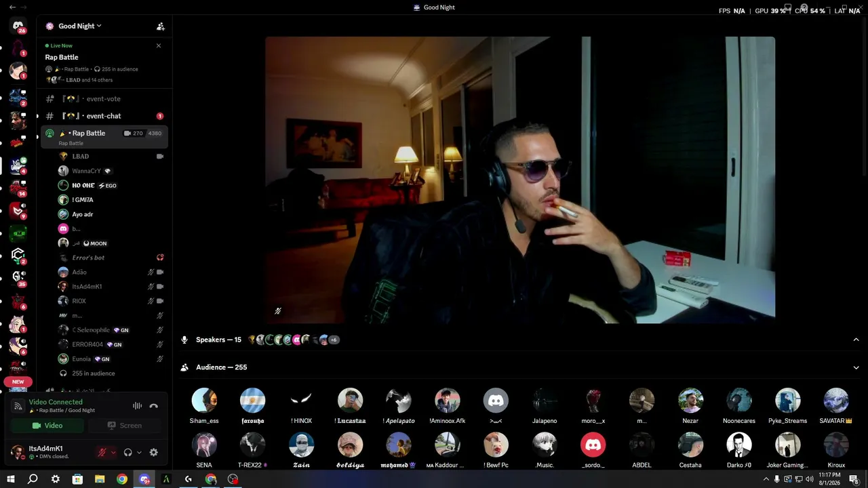Open Windows Settings from taskbar
The width and height of the screenshot is (868, 488).
[56, 479]
